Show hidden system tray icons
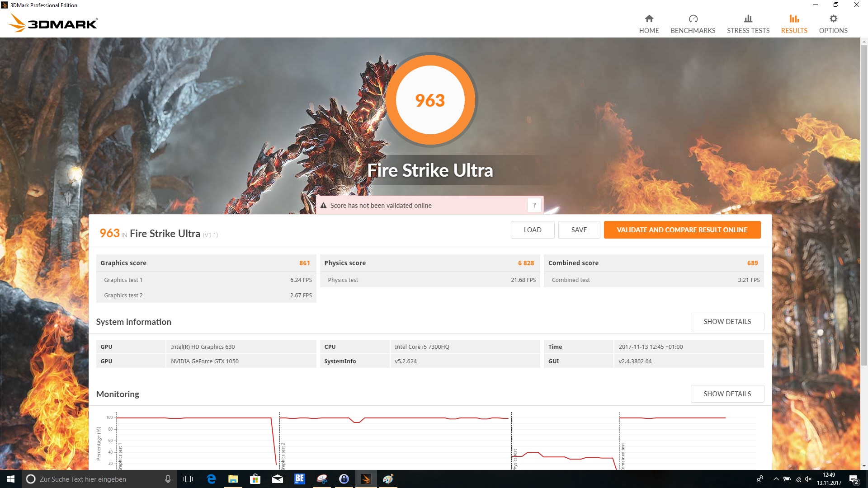This screenshot has width=868, height=488. tap(776, 479)
